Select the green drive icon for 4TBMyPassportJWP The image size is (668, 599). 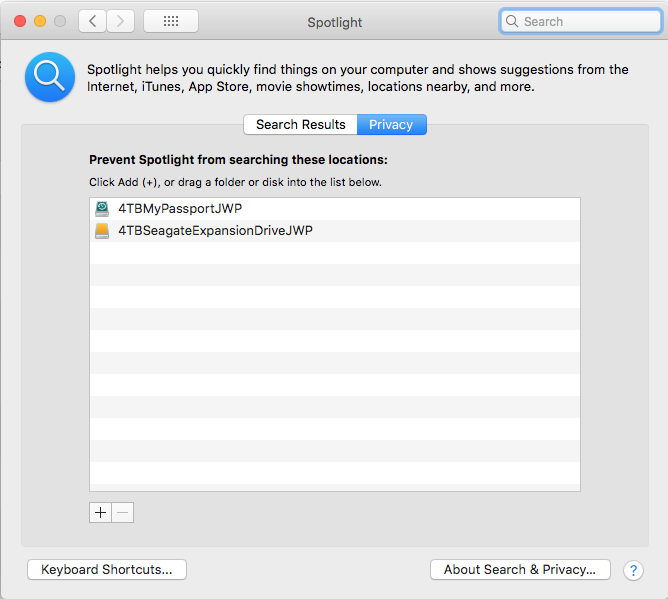coord(102,209)
